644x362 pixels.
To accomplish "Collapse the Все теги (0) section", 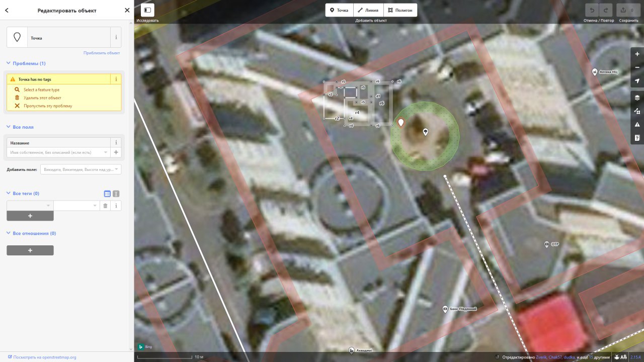I will (x=23, y=194).
